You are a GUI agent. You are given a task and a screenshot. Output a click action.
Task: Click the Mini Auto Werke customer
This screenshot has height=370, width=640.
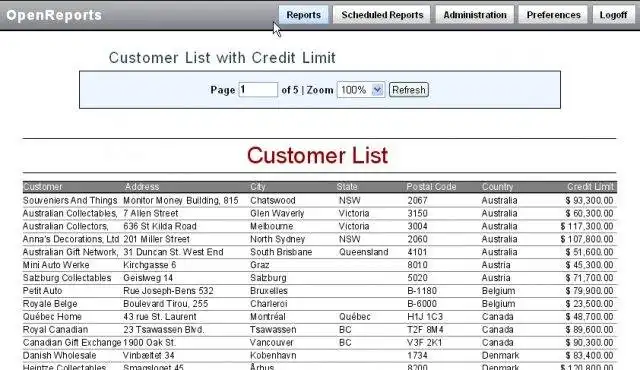coord(56,265)
